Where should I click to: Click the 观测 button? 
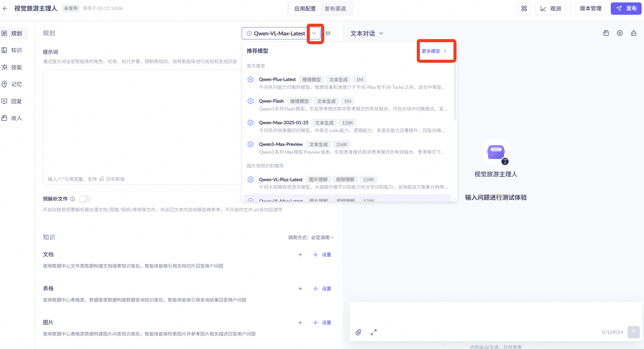click(x=550, y=9)
